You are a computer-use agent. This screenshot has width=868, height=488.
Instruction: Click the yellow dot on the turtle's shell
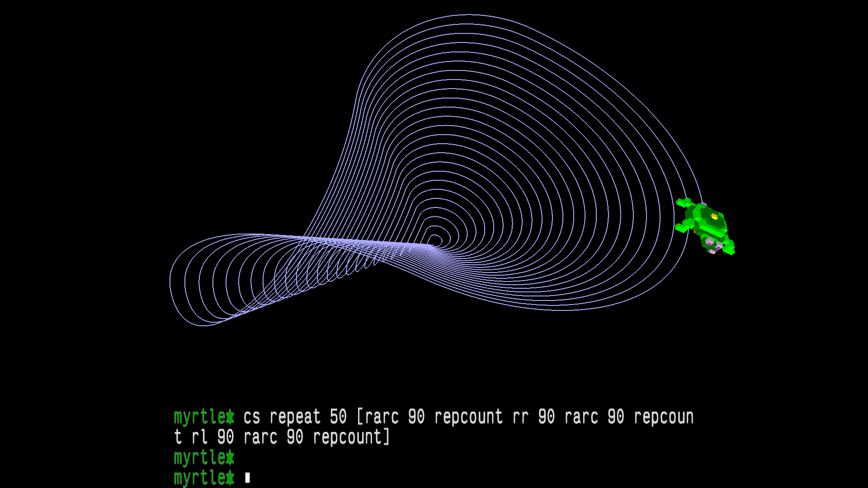coord(714,216)
